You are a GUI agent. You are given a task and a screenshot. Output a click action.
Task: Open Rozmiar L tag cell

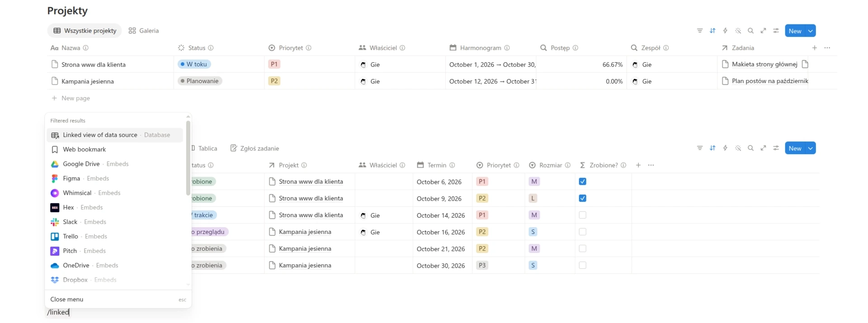pyautogui.click(x=533, y=198)
